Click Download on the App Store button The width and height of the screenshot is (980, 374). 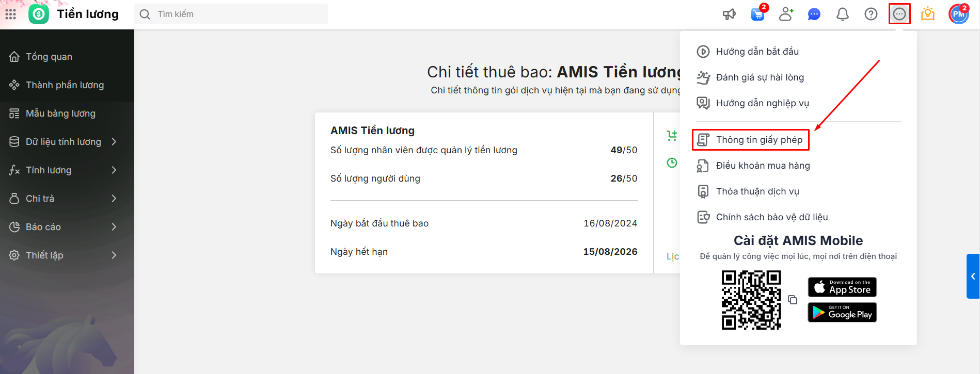coord(842,287)
